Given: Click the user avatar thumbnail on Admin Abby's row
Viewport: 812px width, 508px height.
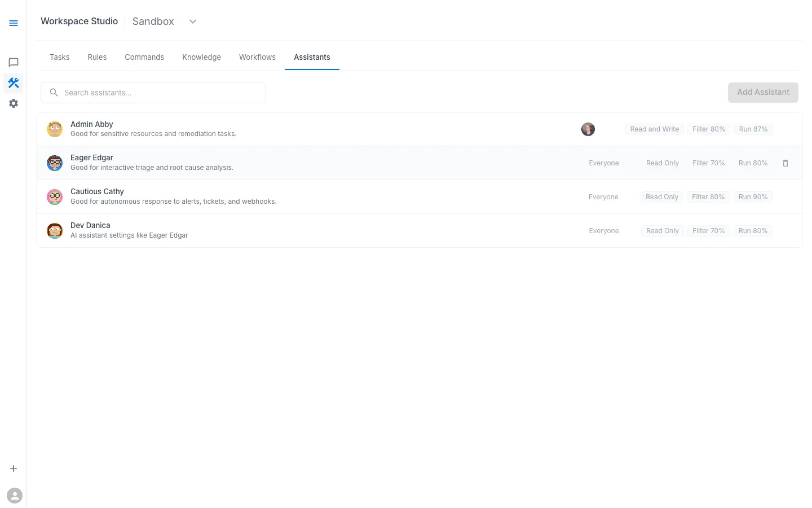Looking at the screenshot, I should 588,129.
